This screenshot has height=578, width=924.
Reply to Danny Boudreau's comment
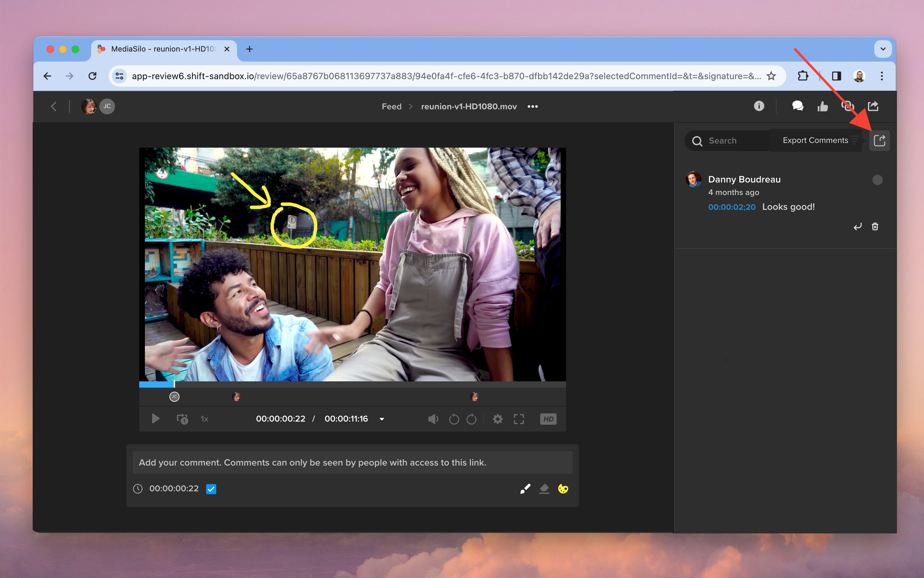[x=857, y=227]
